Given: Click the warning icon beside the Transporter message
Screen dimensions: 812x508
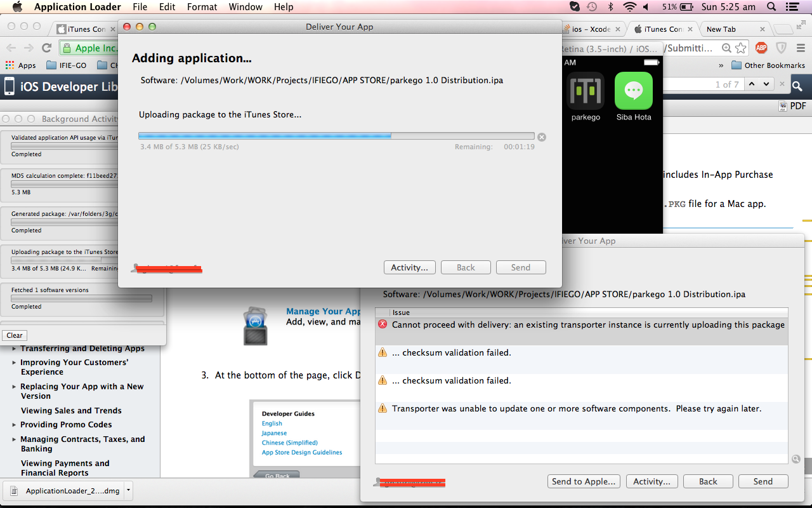Looking at the screenshot, I should (383, 408).
